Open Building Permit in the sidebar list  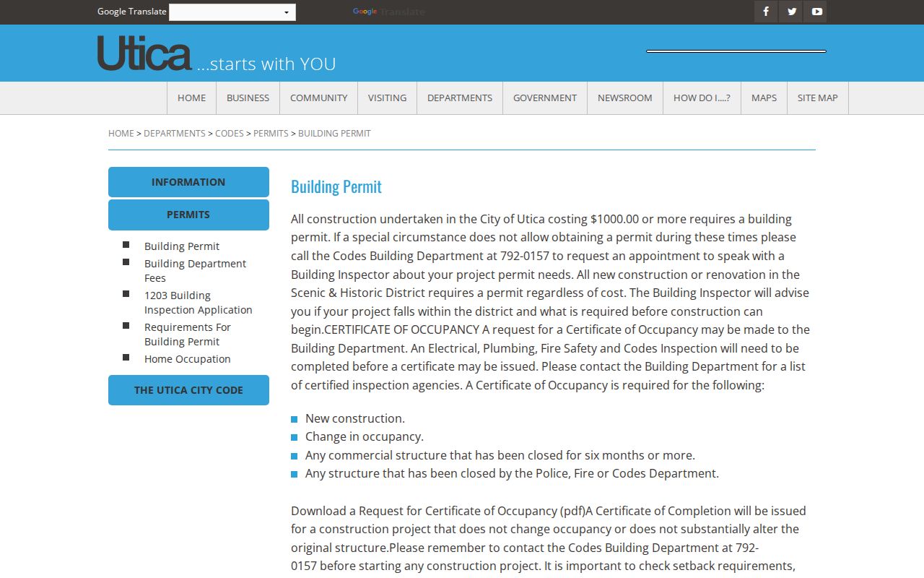coord(182,246)
